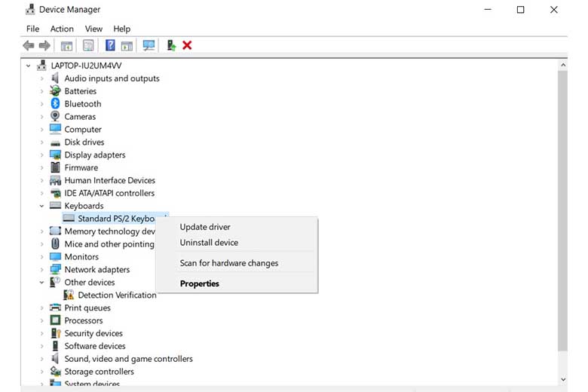The height and width of the screenshot is (392, 588).
Task: Collapse the Keyboards category
Action: tap(42, 206)
